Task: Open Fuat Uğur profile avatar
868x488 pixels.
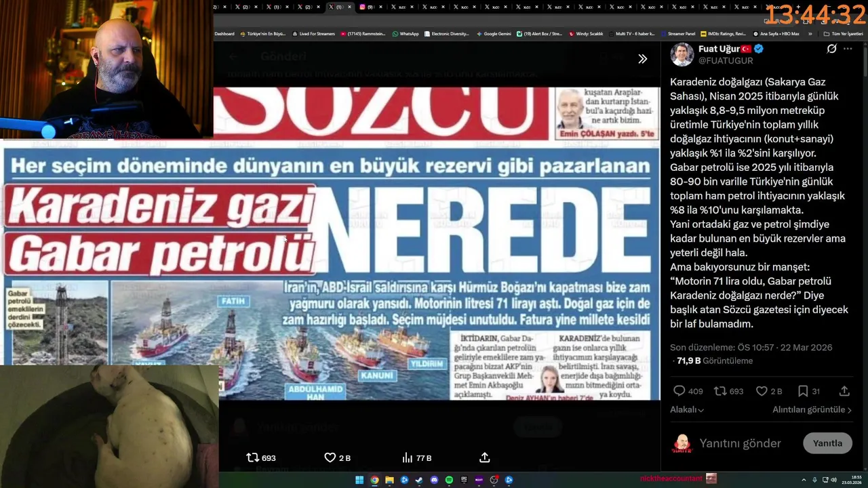Action: coord(682,54)
